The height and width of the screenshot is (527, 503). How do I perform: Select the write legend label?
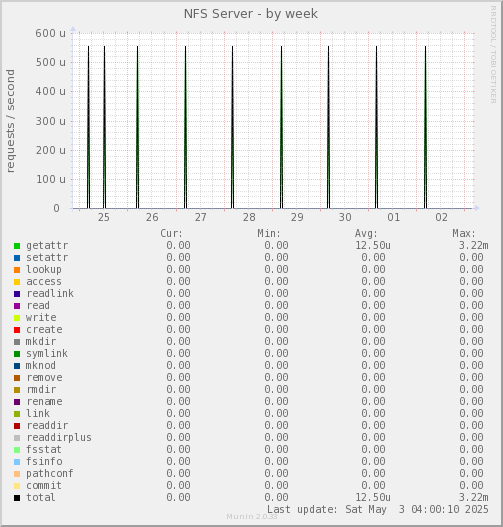pos(41,318)
